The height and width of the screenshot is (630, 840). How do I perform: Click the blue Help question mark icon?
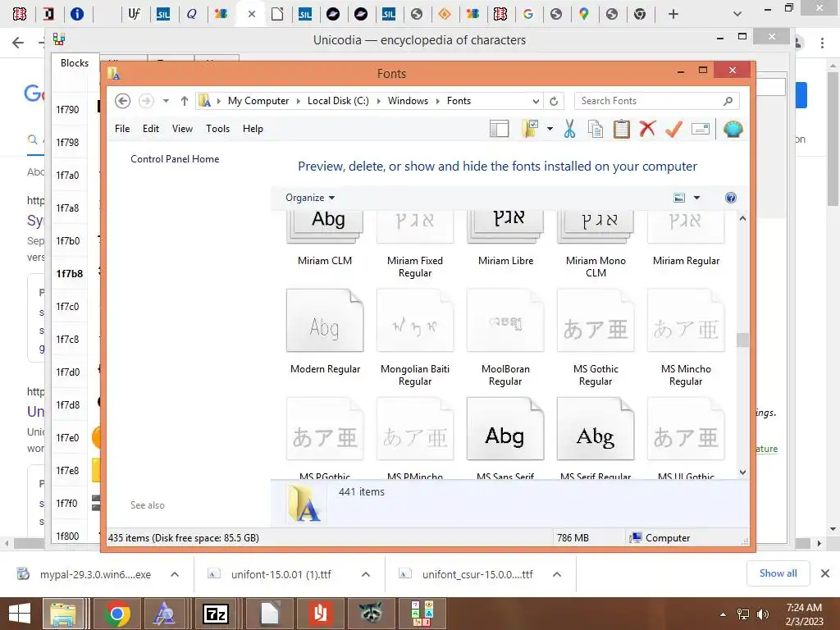point(730,198)
